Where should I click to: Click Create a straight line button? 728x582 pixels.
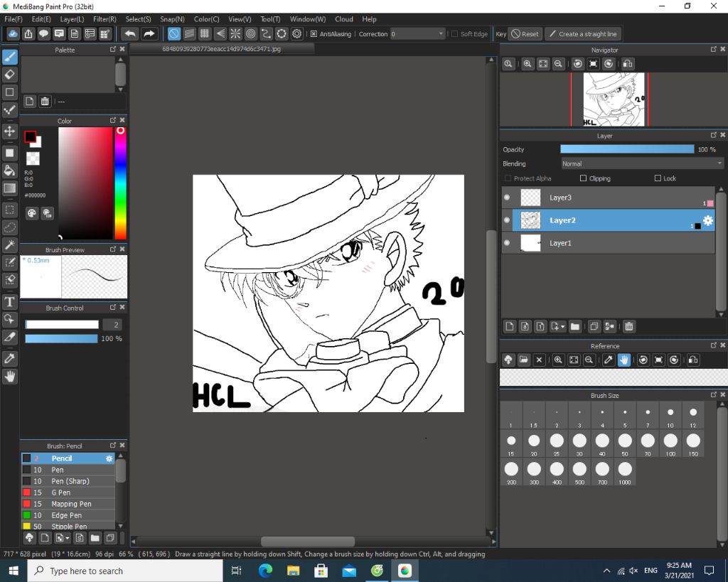click(583, 34)
